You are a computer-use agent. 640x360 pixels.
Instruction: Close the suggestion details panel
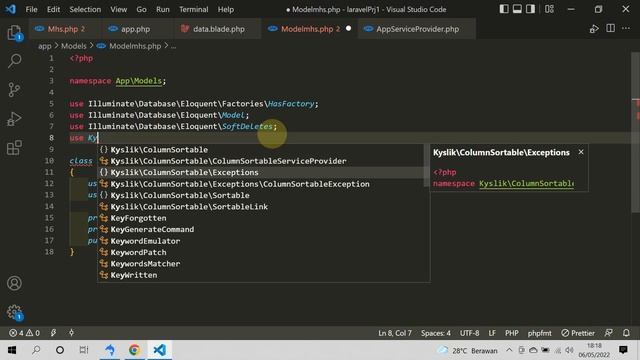pyautogui.click(x=581, y=152)
